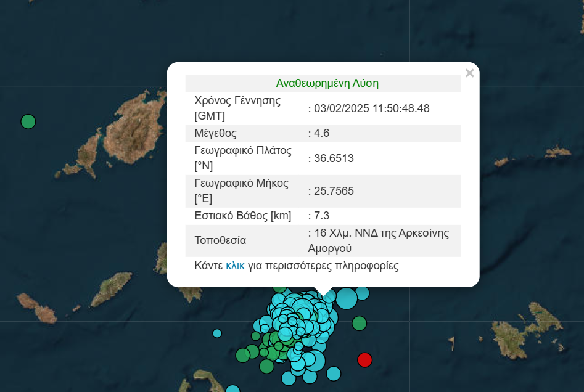This screenshot has width=584, height=392.
Task: Click the 'Εστιακό Βάθος [km]' label
Action: pyautogui.click(x=242, y=216)
